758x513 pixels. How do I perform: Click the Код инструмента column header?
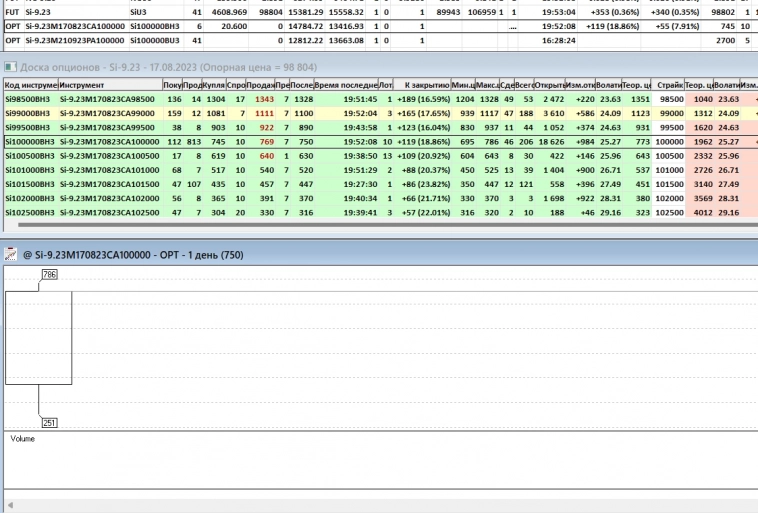(x=30, y=84)
